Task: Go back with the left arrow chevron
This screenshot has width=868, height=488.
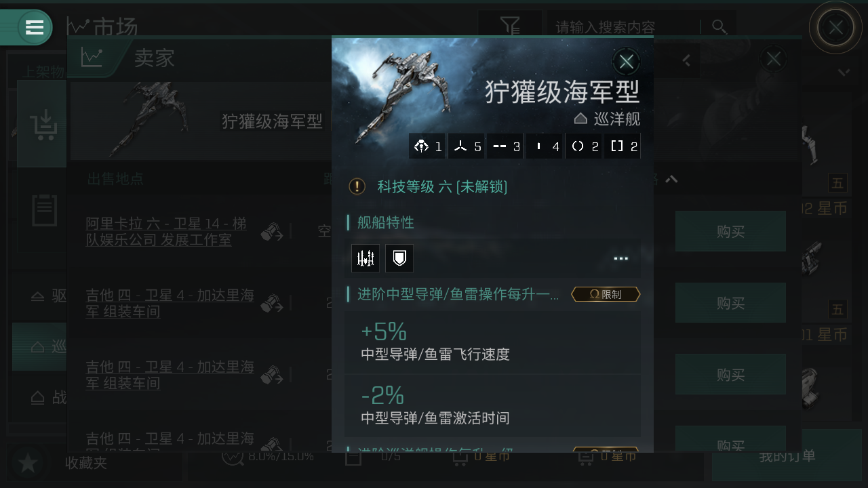Action: click(x=686, y=60)
